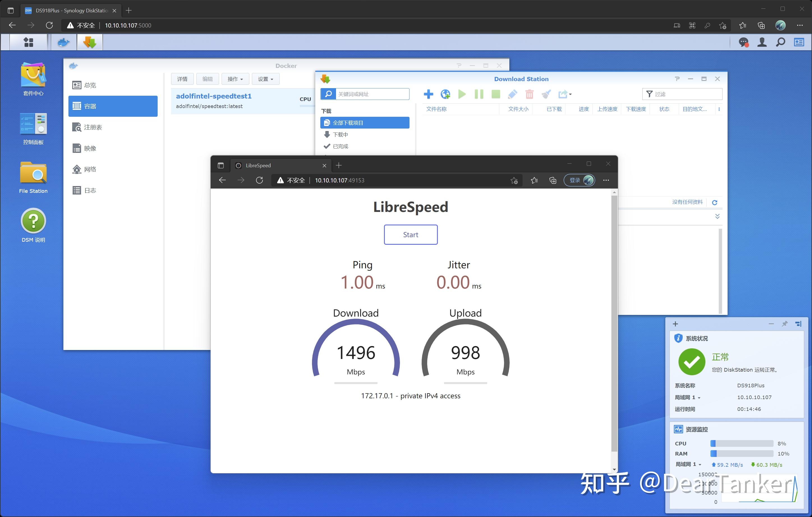Screen dimensions: 812x517
Task: Pause download in Download Station
Action: (x=479, y=94)
